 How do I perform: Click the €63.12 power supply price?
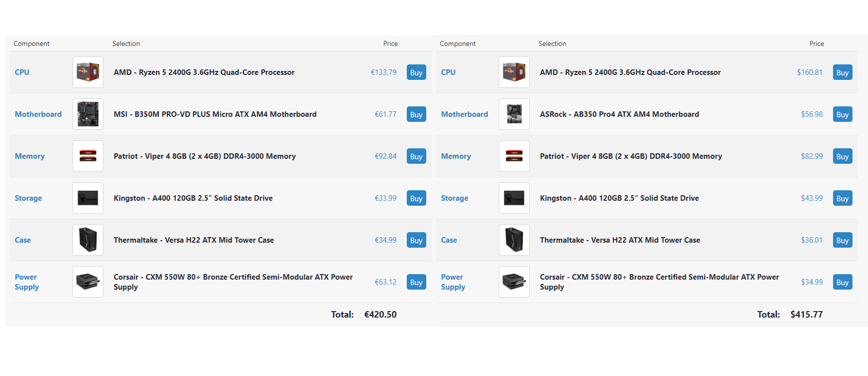pyautogui.click(x=386, y=282)
